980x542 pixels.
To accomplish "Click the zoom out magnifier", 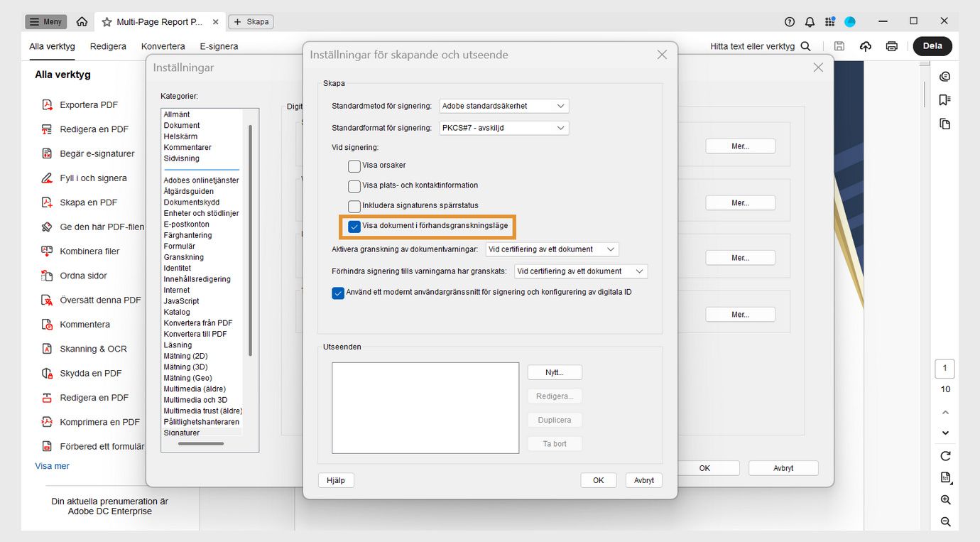I will 945,522.
